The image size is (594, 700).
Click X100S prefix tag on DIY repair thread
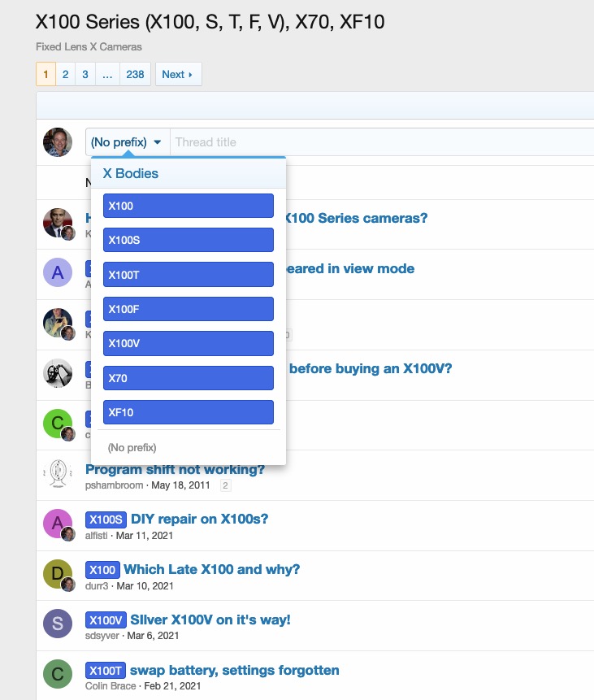[106, 520]
